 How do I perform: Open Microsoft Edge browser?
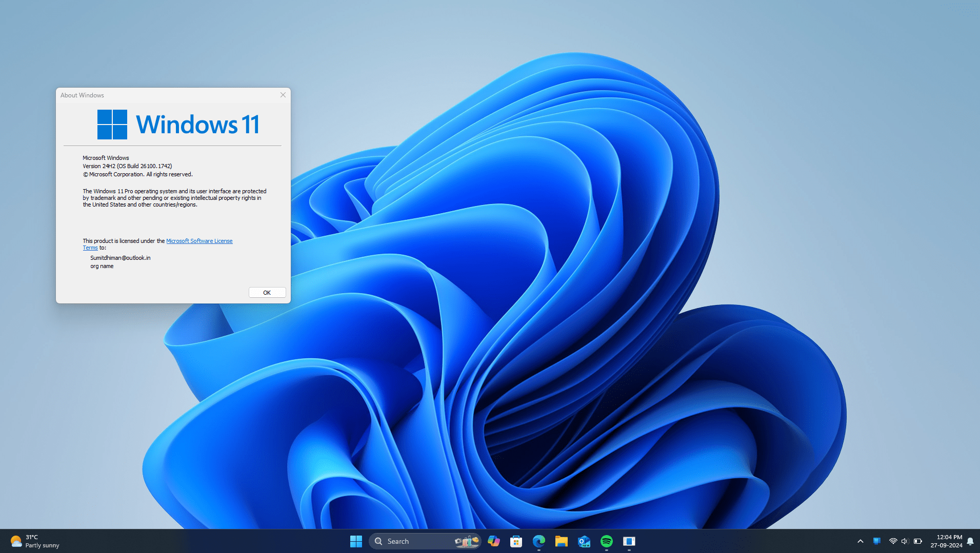[x=539, y=541]
